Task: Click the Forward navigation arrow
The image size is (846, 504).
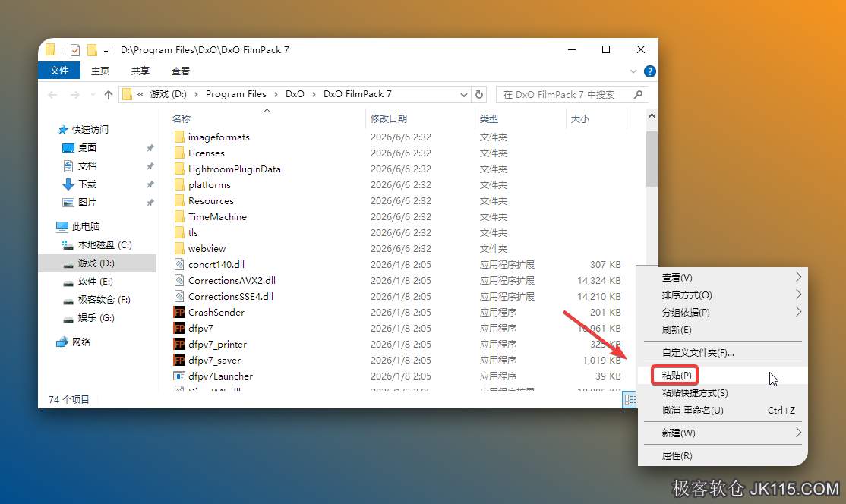Action: coord(74,95)
